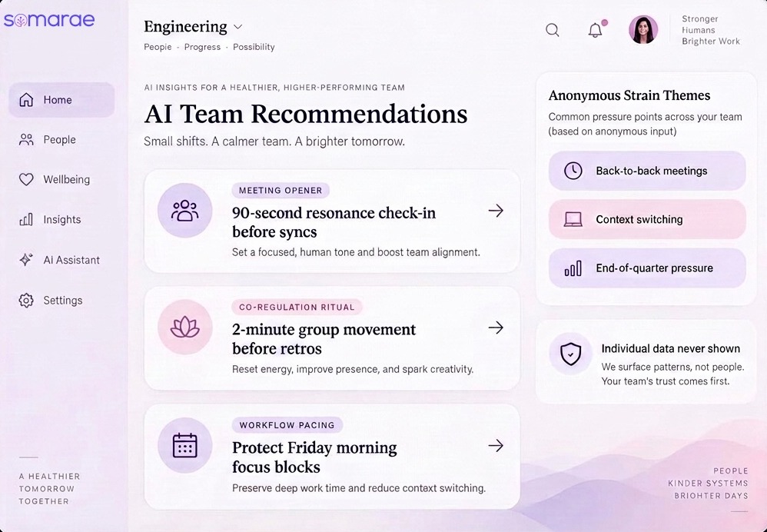Open notifications bell icon
This screenshot has width=767, height=532.
click(596, 30)
